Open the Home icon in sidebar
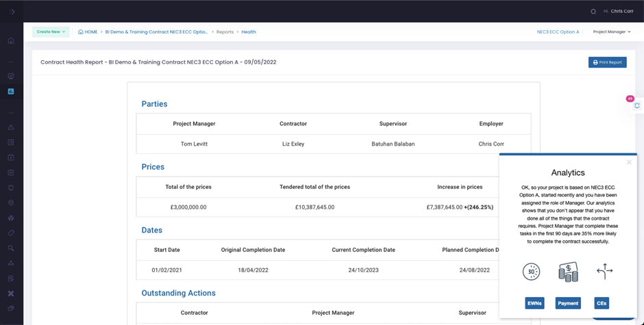 (11, 40)
